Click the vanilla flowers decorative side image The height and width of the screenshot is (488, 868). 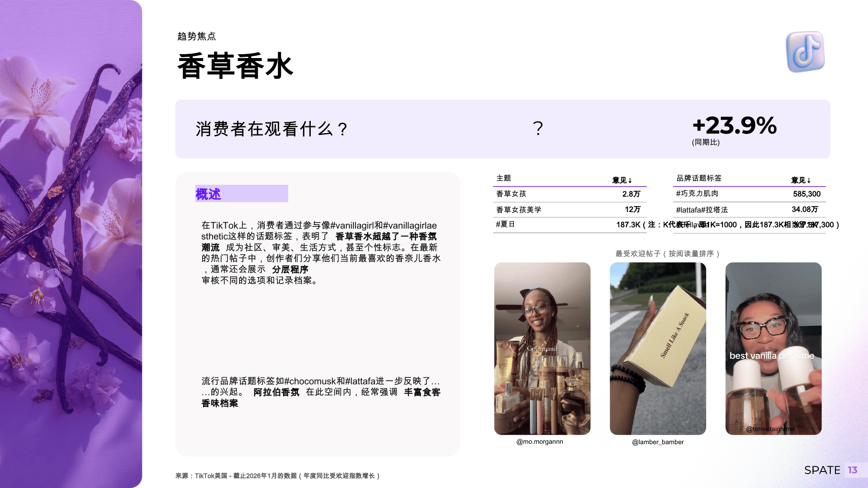coord(71,244)
